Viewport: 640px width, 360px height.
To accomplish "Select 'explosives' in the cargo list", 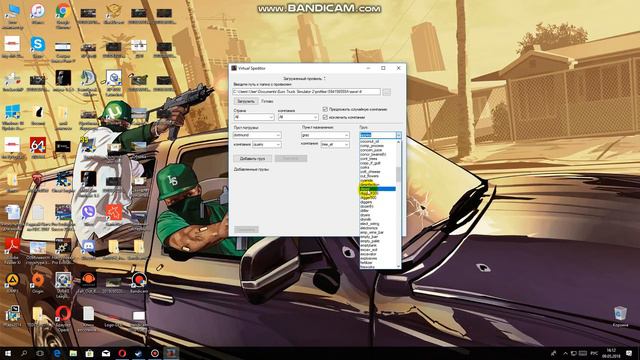I will coord(378,258).
